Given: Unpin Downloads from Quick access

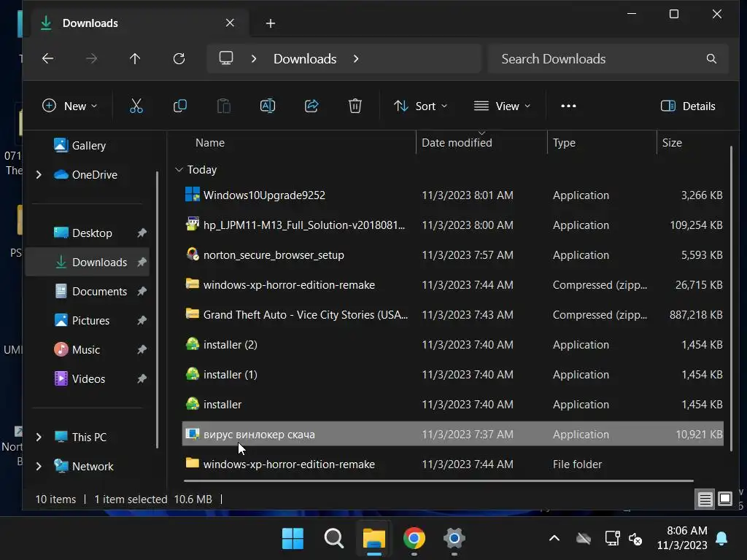Looking at the screenshot, I should coord(142,262).
